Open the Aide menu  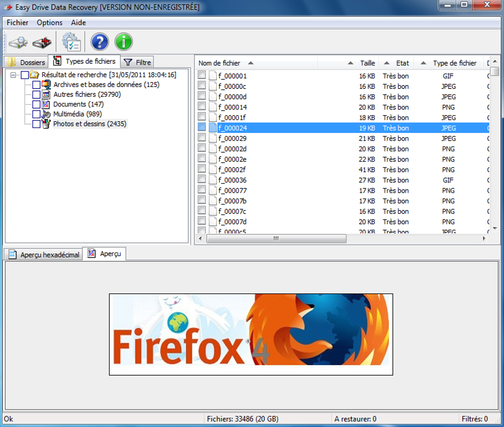point(79,23)
